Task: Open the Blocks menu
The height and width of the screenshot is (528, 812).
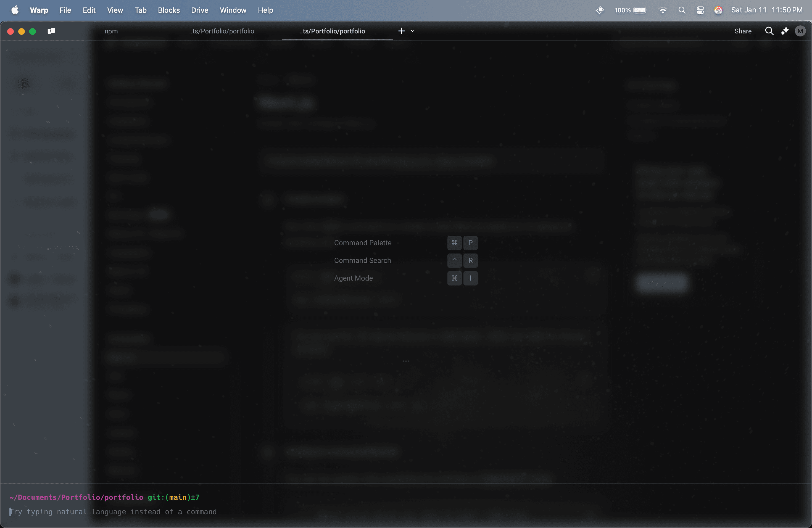Action: pos(168,10)
